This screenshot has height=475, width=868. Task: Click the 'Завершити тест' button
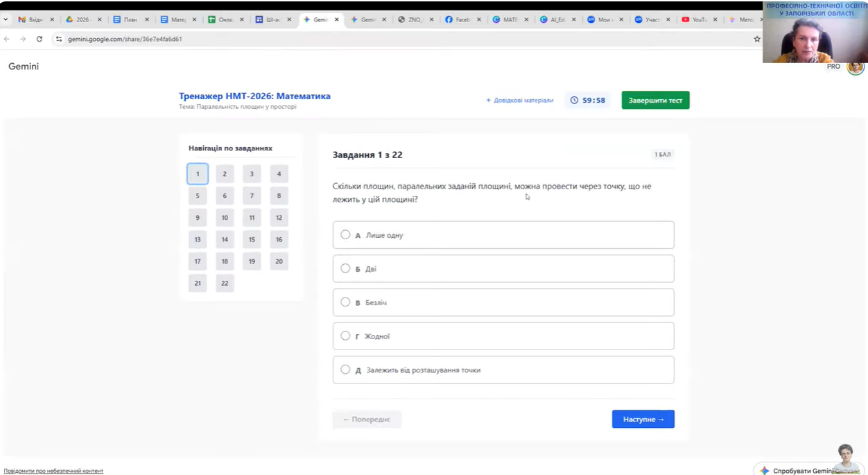click(x=655, y=101)
